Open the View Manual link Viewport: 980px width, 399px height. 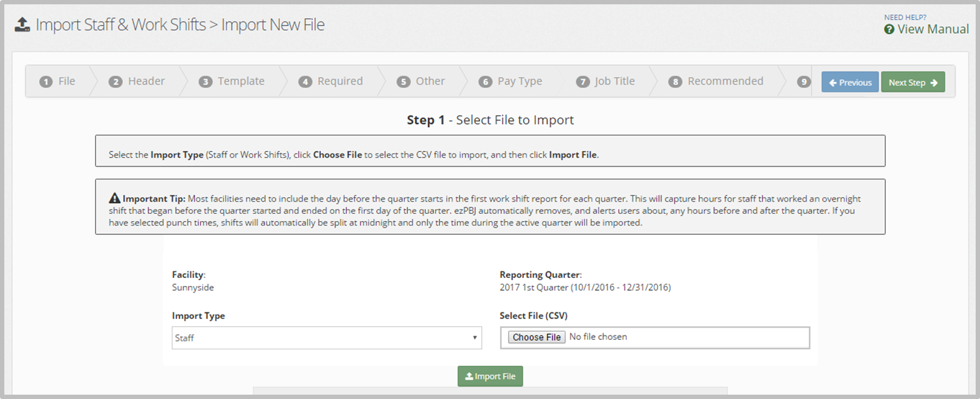(933, 30)
